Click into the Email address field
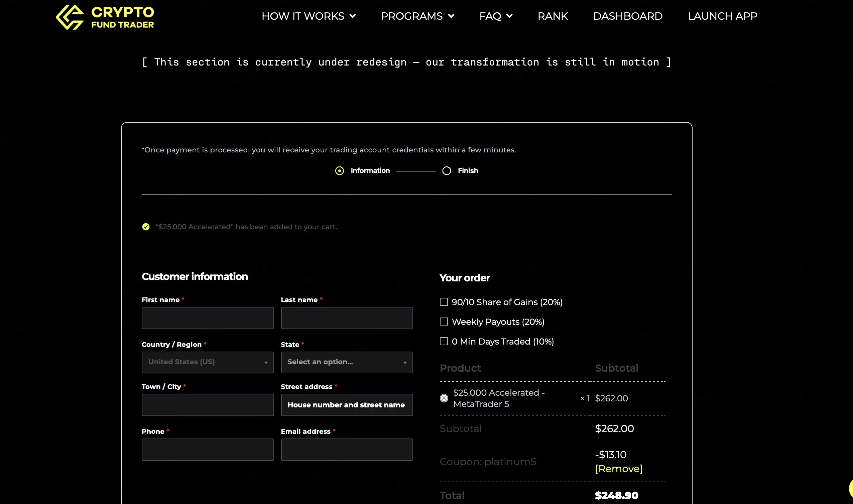The image size is (853, 504). [x=347, y=450]
